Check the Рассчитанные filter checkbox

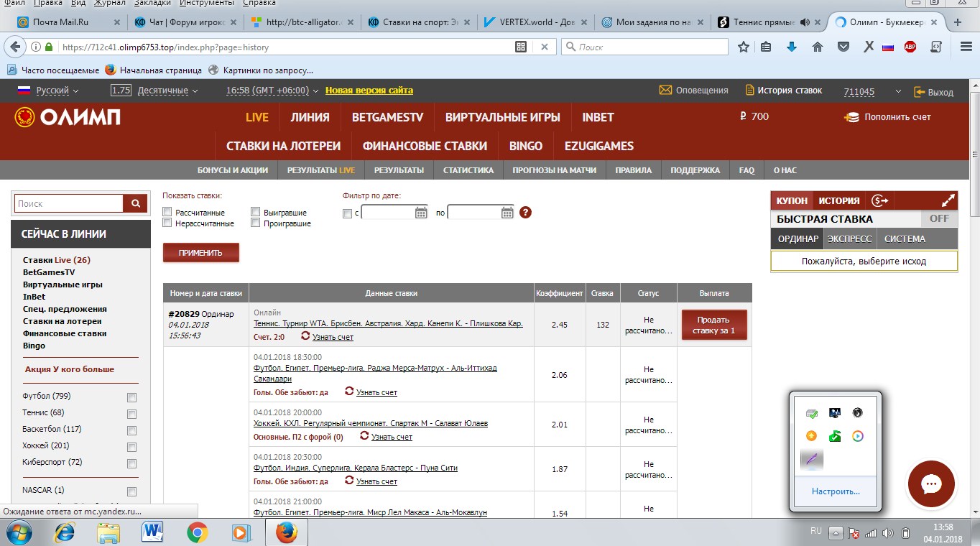(167, 211)
